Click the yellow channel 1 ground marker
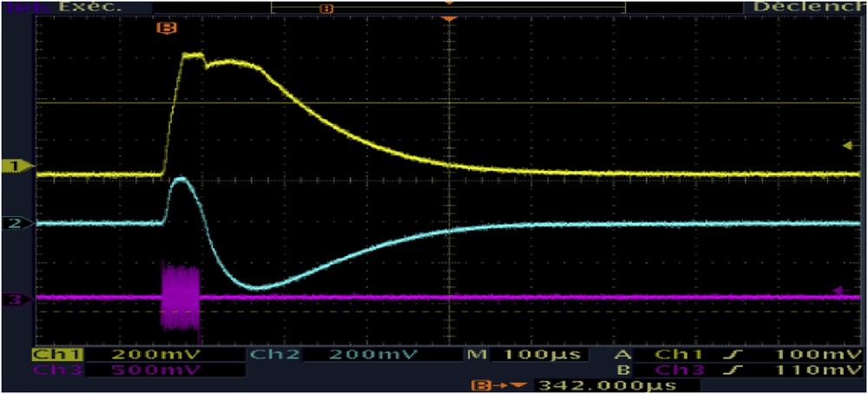The height and width of the screenshot is (394, 868). tap(14, 166)
